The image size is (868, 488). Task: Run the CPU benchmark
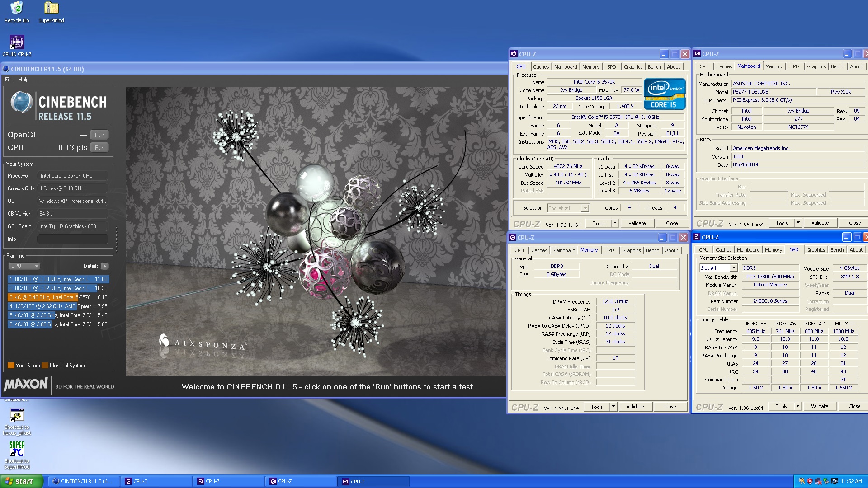pyautogui.click(x=99, y=147)
